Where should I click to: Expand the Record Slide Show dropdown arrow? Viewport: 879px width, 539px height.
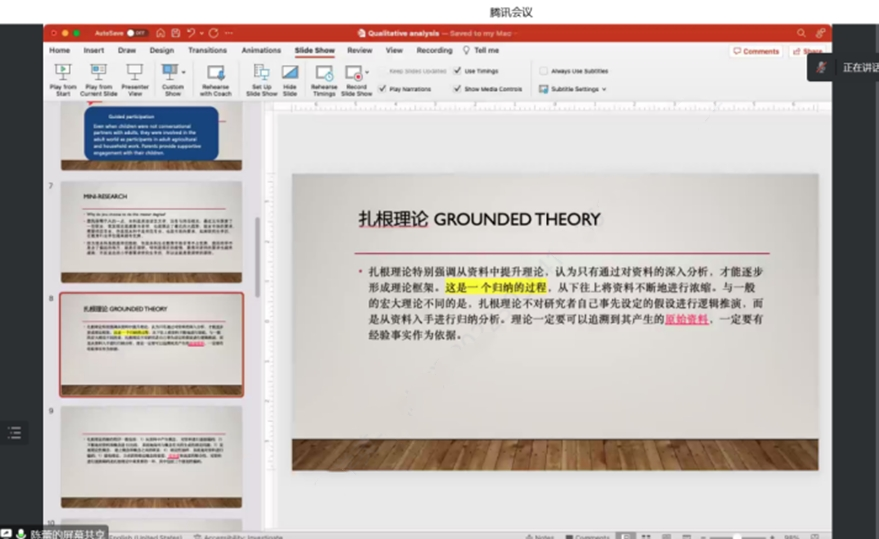pyautogui.click(x=367, y=73)
